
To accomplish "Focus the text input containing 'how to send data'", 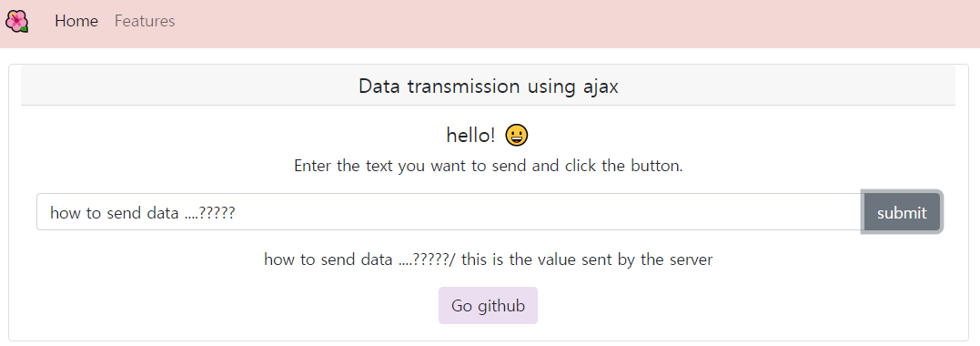I will coord(450,212).
